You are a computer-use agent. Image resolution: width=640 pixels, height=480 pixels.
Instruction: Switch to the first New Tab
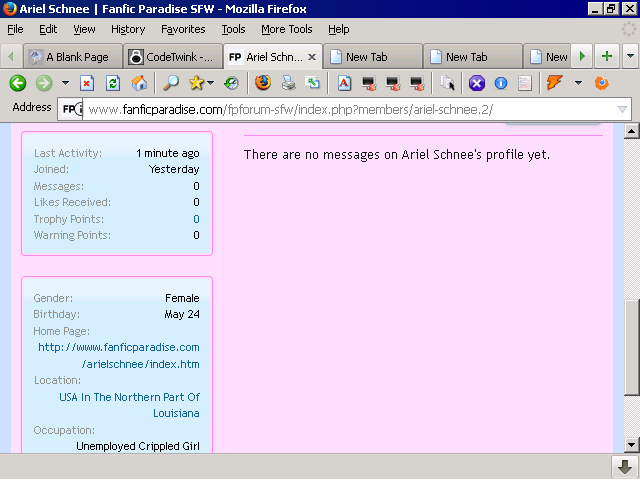373,57
